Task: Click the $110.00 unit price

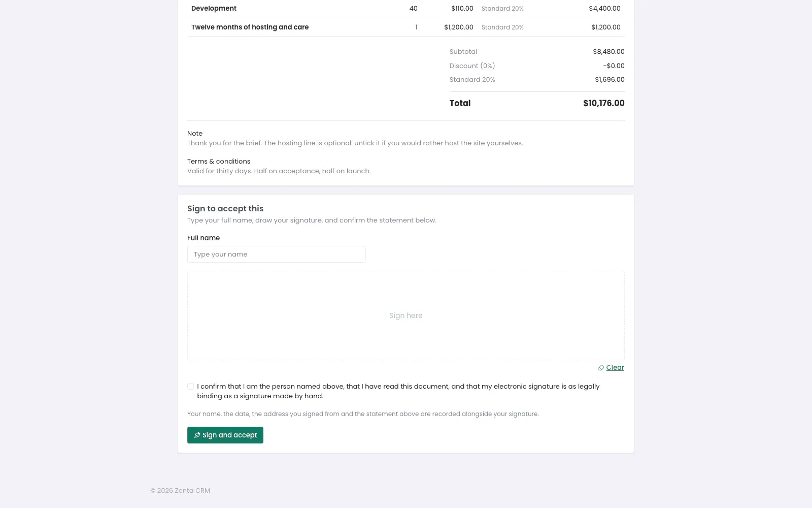Action: point(462,9)
